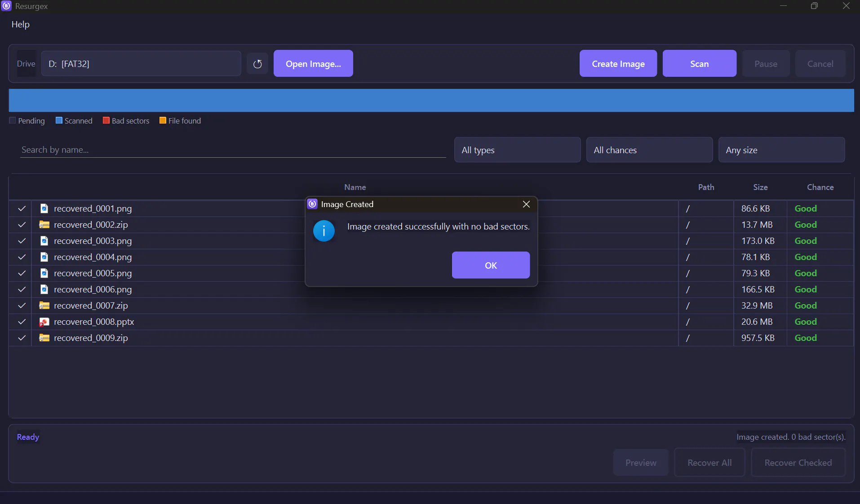This screenshot has width=860, height=504.
Task: Click the orange File found legend swatch
Action: pyautogui.click(x=163, y=120)
